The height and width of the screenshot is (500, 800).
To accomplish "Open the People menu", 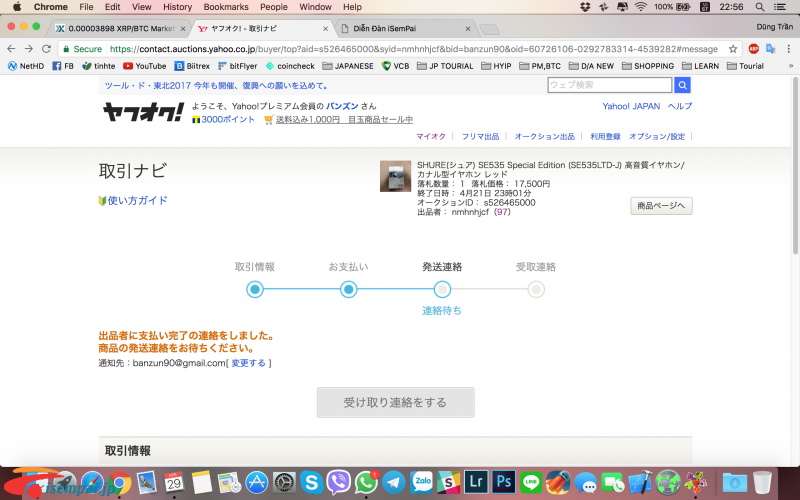I will 273,7.
